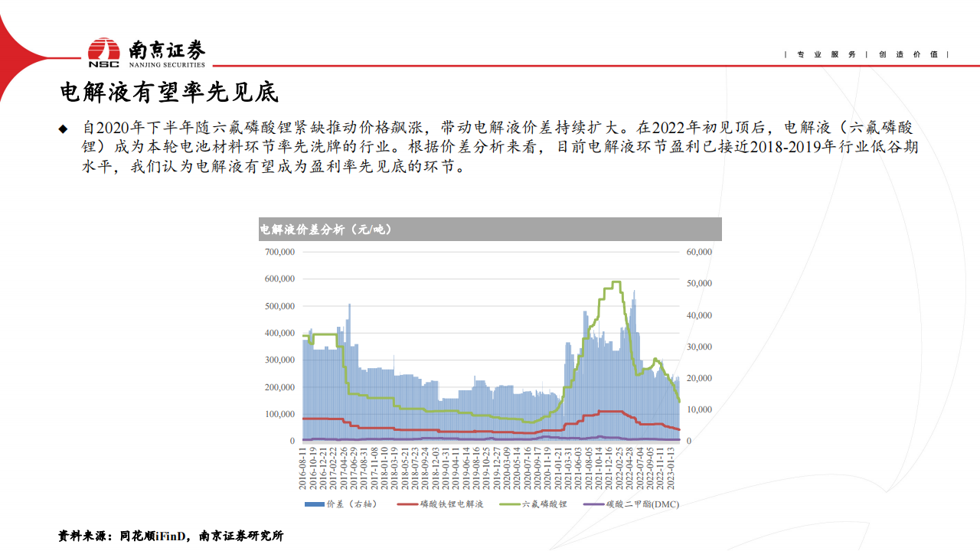This screenshot has width=980, height=551.
Task: Click the paragraph line starting 自2020年下半年
Action: [498, 127]
